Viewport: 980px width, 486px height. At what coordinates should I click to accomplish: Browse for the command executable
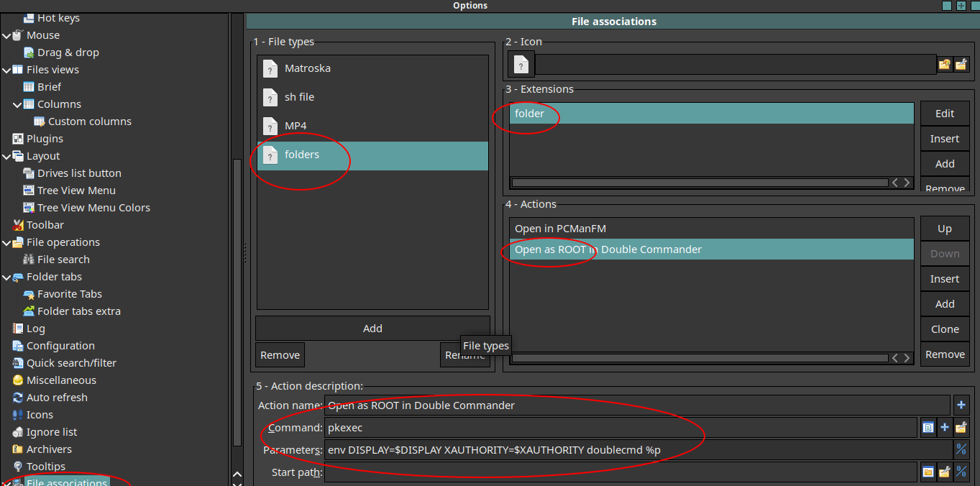click(961, 427)
